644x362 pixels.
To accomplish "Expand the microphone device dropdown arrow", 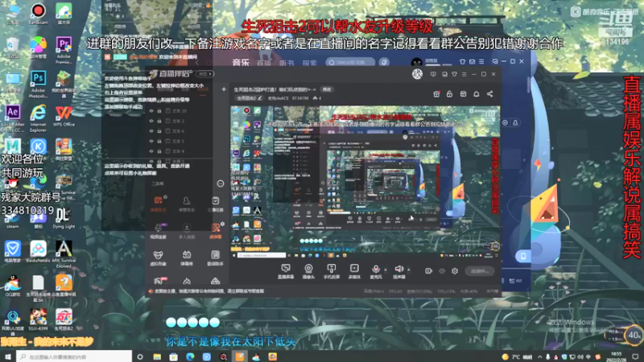I will 386,269.
